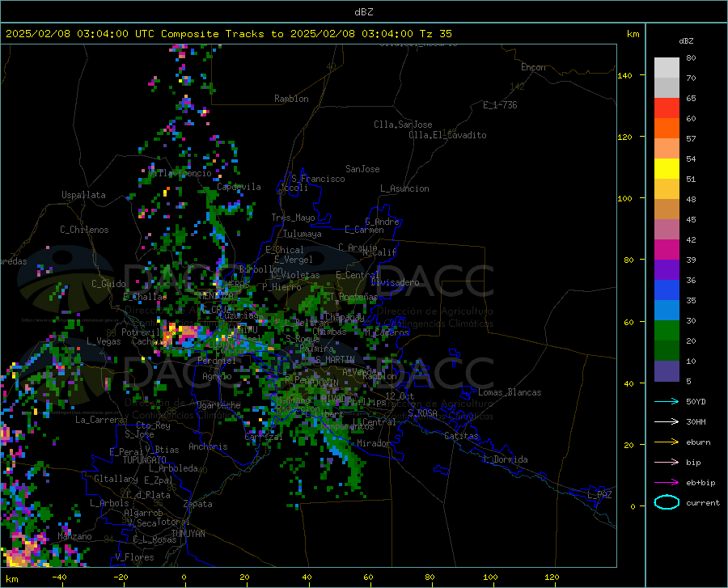Click the 'Ugarteche' map label

(x=218, y=405)
